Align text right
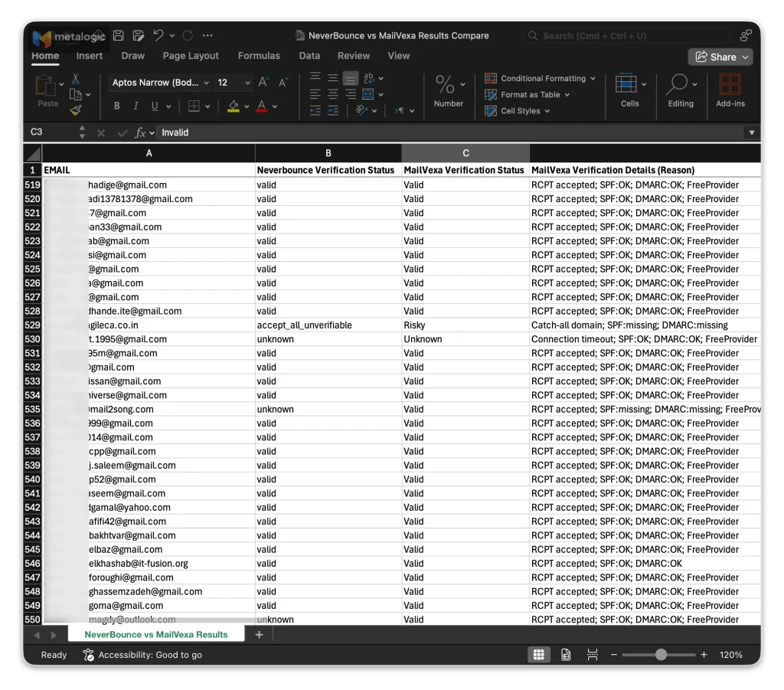This screenshot has height=690, width=784. [351, 94]
